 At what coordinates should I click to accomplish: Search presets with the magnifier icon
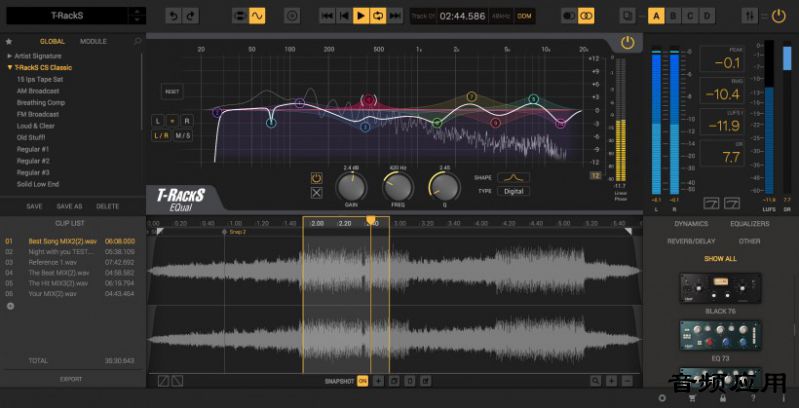click(x=137, y=41)
